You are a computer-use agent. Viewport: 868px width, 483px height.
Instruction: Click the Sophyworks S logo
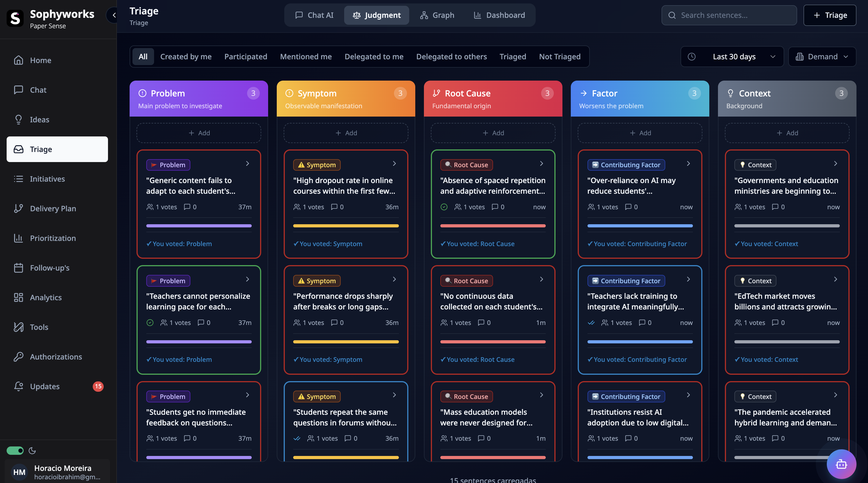(15, 18)
